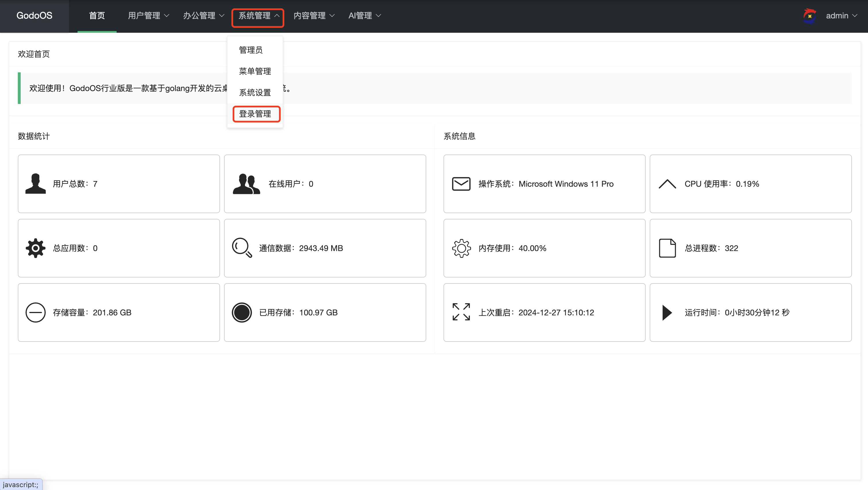Image resolution: width=868 pixels, height=490 pixels.
Task: Switch to the 首页 tab
Action: point(97,16)
